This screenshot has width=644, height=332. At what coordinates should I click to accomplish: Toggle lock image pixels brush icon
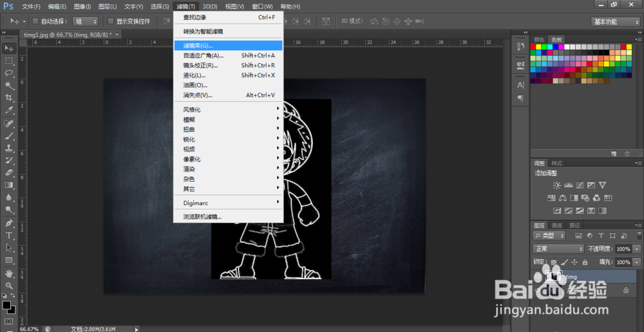[564, 262]
